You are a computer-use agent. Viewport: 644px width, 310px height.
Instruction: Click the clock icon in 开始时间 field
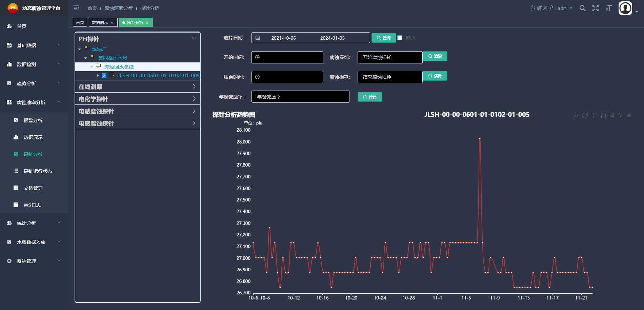(x=257, y=57)
